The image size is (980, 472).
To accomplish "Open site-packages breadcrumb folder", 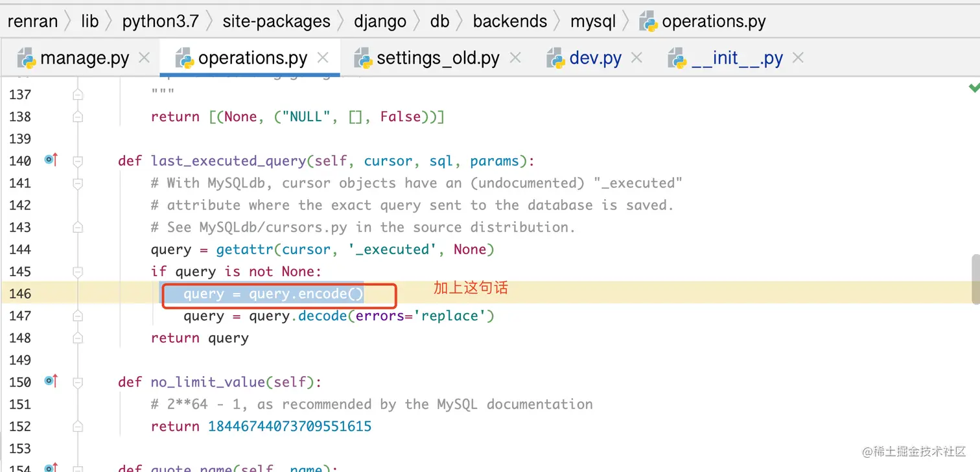I will tap(276, 21).
